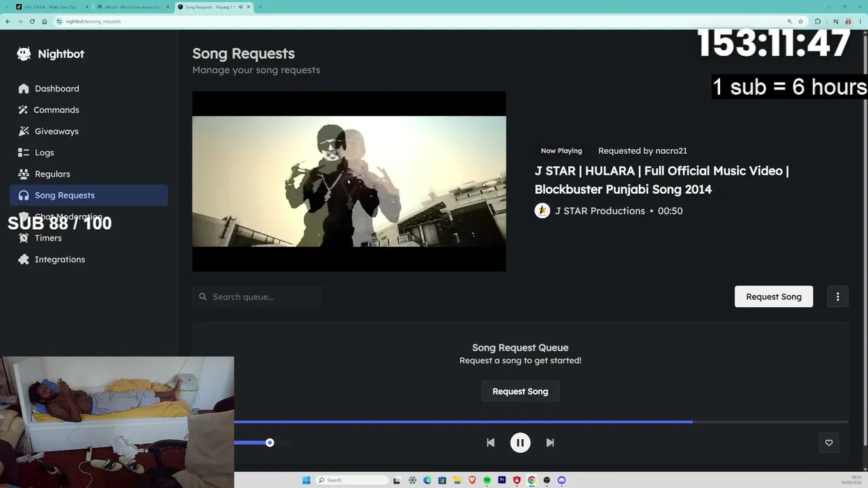Click the HULARA music video thumbnail
Viewport: 868px width, 488px height.
[x=349, y=182]
